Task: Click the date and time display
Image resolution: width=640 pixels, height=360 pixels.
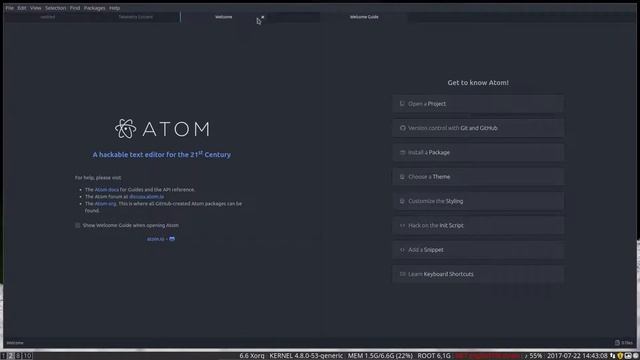Action: (578, 356)
